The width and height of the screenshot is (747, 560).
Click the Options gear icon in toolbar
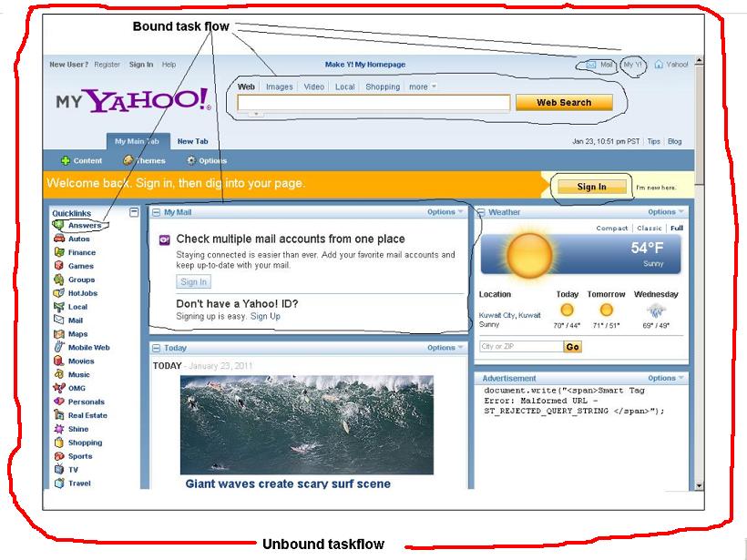(191, 160)
